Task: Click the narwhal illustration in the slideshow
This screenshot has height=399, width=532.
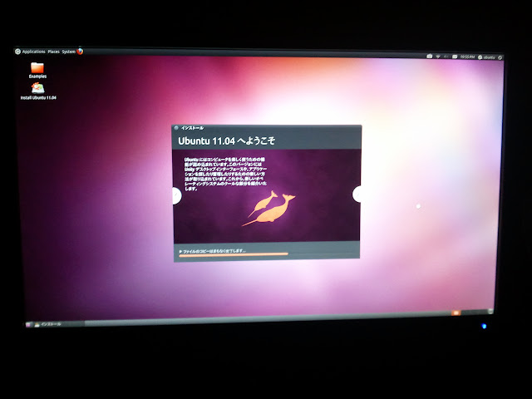Action: (x=268, y=209)
